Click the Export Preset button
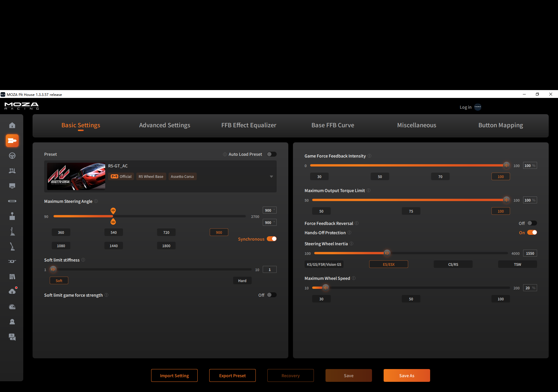The height and width of the screenshot is (392, 558). click(233, 375)
